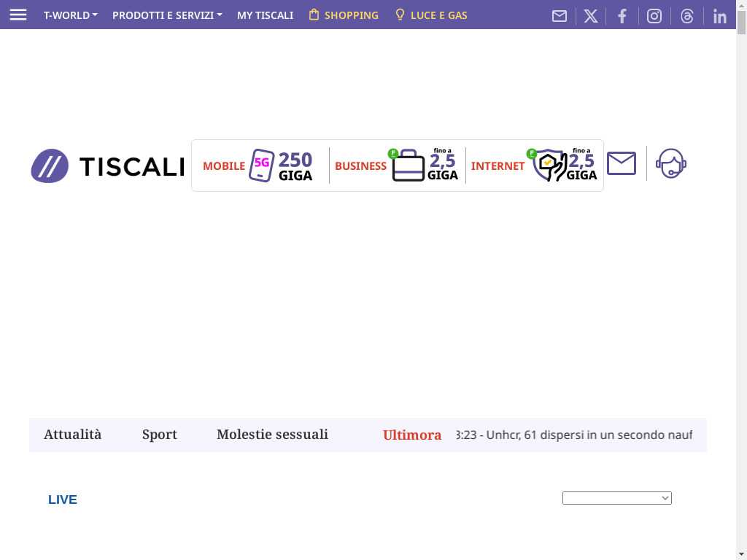Click the LIVE heading link
Screen dimensions: 747x560
(x=63, y=499)
